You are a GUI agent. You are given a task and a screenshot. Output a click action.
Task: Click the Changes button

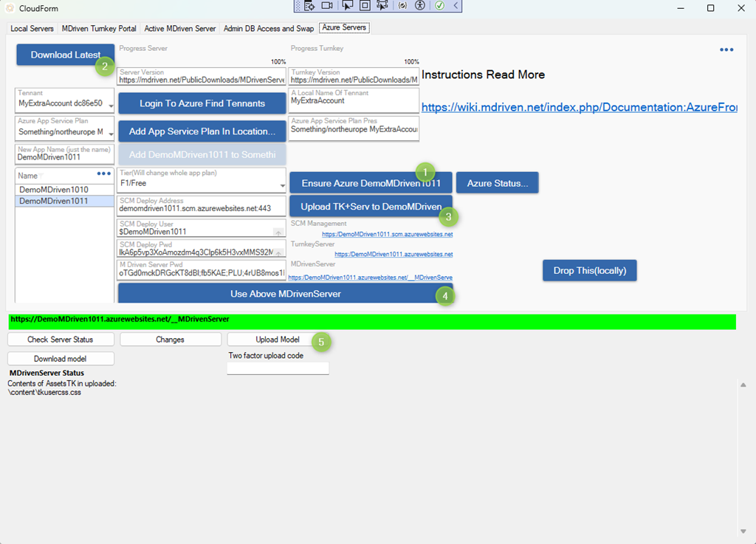[x=171, y=340]
